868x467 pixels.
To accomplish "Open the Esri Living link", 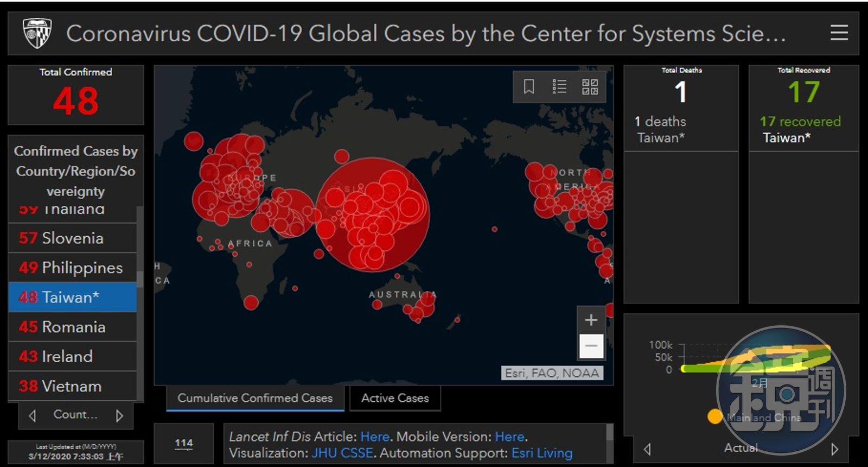I will coord(541,453).
